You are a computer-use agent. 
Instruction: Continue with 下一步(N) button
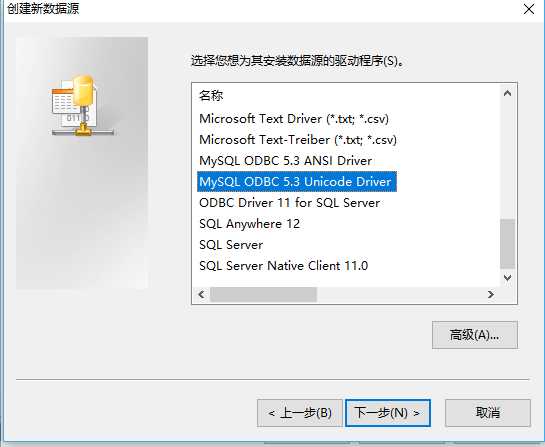point(388,413)
